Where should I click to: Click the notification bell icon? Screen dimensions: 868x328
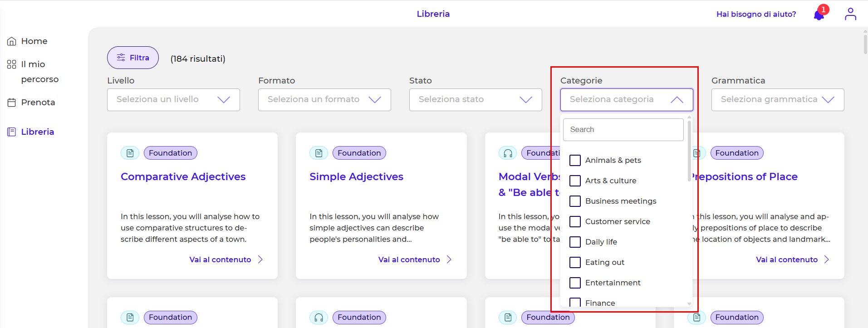tap(819, 15)
